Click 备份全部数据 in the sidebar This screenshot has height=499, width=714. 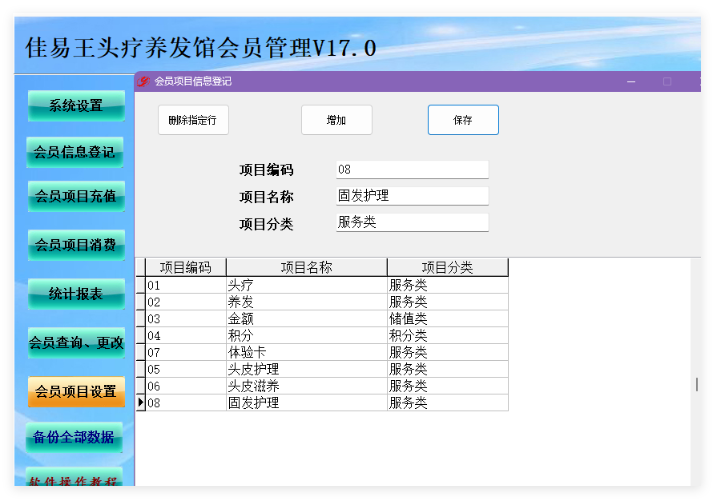pos(74,438)
